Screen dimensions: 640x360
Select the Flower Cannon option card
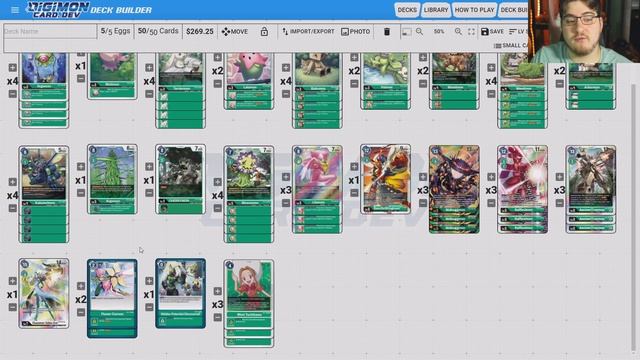112,298
